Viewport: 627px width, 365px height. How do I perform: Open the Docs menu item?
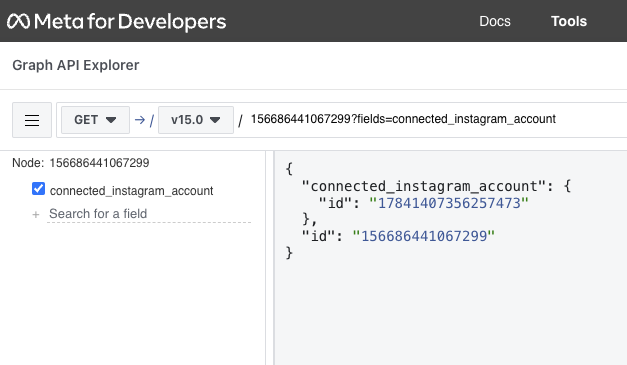(x=495, y=21)
